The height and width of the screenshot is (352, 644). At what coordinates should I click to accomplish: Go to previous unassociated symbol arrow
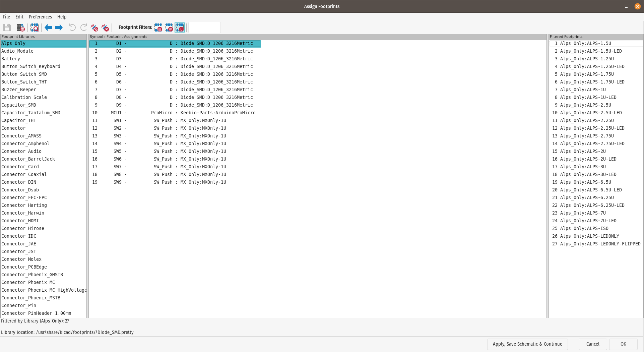pyautogui.click(x=48, y=27)
